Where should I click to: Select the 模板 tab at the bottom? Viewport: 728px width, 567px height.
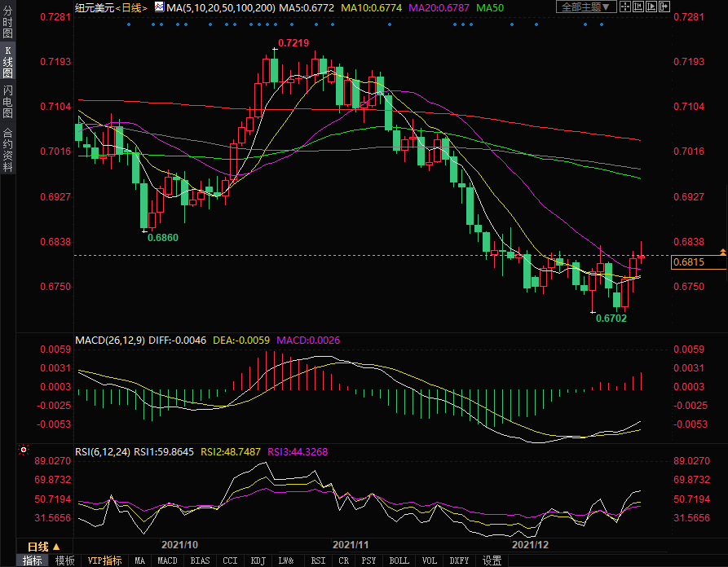pyautogui.click(x=65, y=560)
